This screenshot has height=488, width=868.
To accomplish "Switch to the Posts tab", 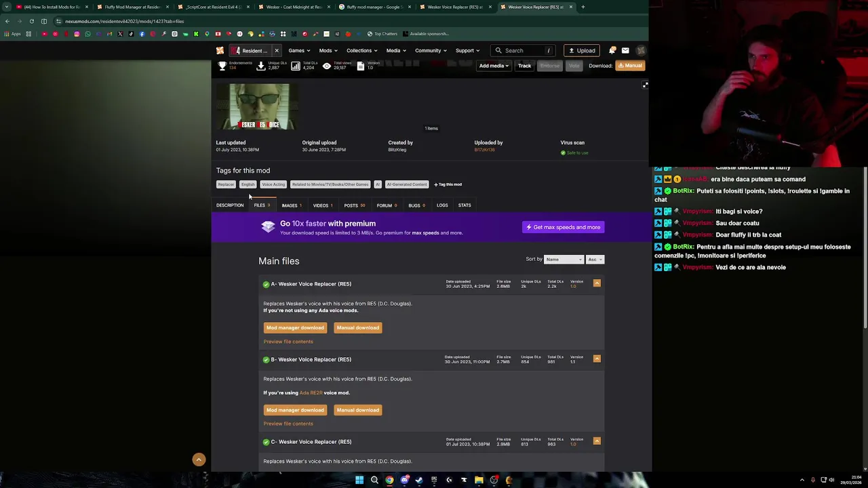I will (354, 205).
